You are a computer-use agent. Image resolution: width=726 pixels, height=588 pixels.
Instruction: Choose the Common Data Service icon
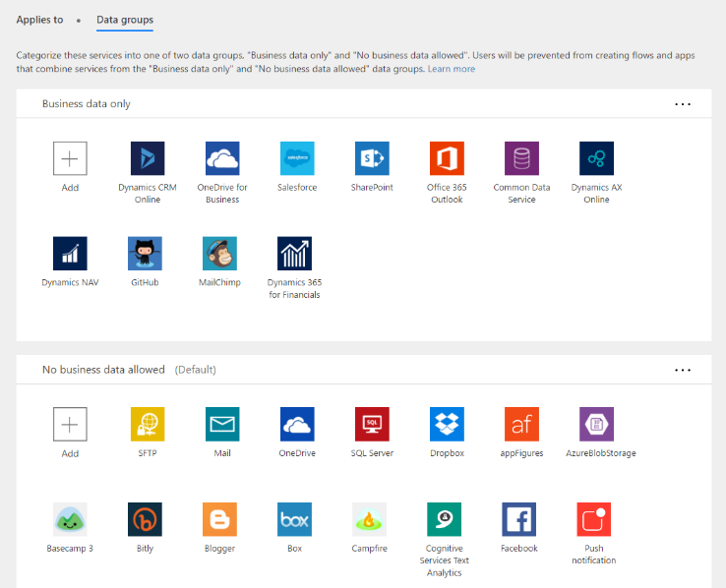coord(521,158)
